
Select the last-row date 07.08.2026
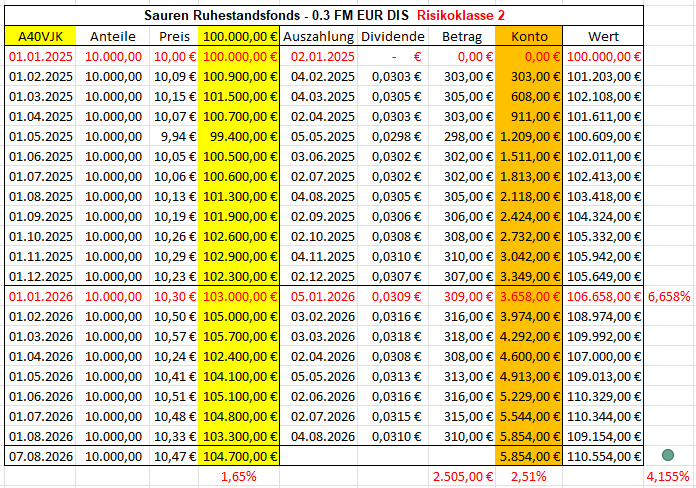[x=40, y=456]
